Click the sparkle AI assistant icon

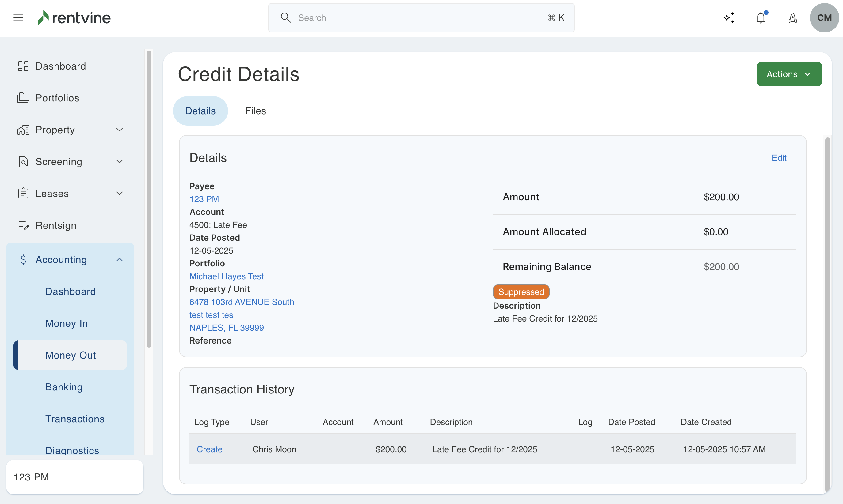pos(729,18)
